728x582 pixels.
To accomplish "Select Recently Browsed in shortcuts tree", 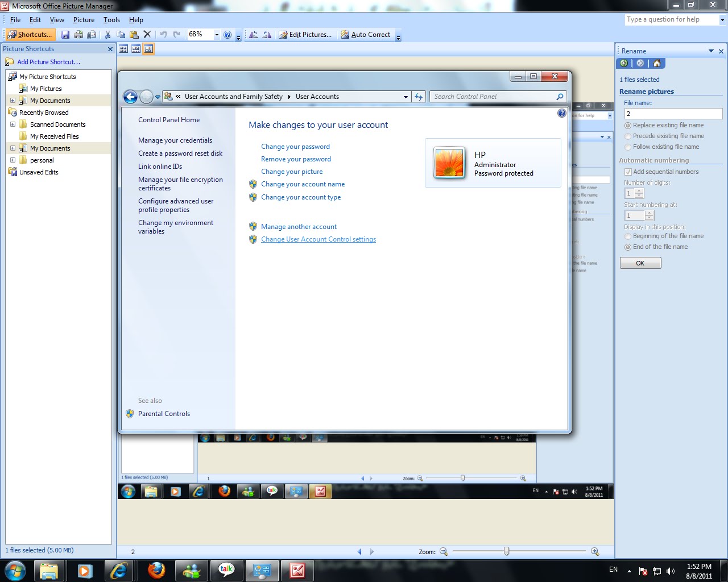I will [44, 113].
